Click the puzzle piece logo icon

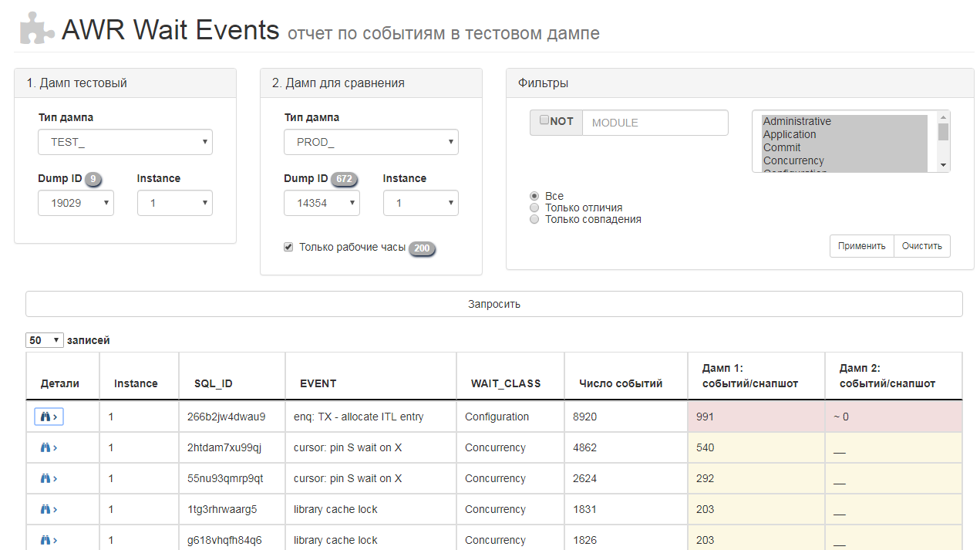[37, 29]
